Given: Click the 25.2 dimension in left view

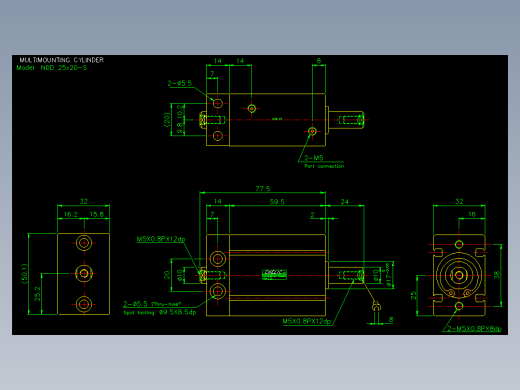Looking at the screenshot, I should 37,294.
